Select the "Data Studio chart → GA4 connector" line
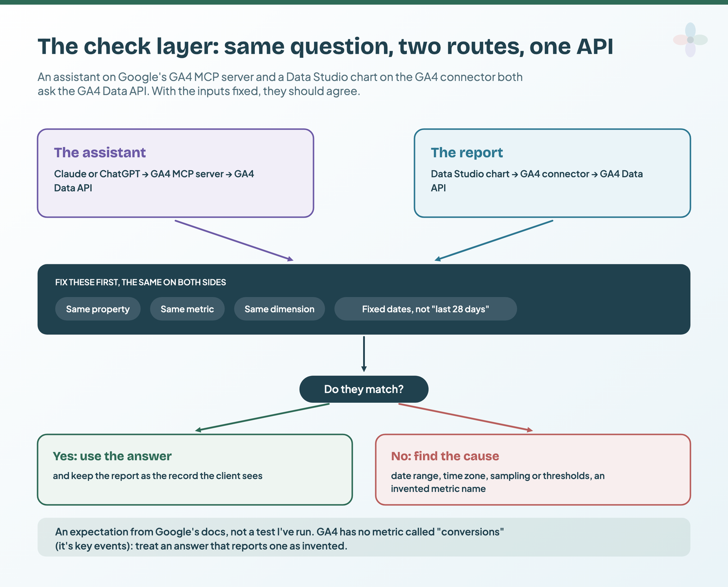 point(537,181)
